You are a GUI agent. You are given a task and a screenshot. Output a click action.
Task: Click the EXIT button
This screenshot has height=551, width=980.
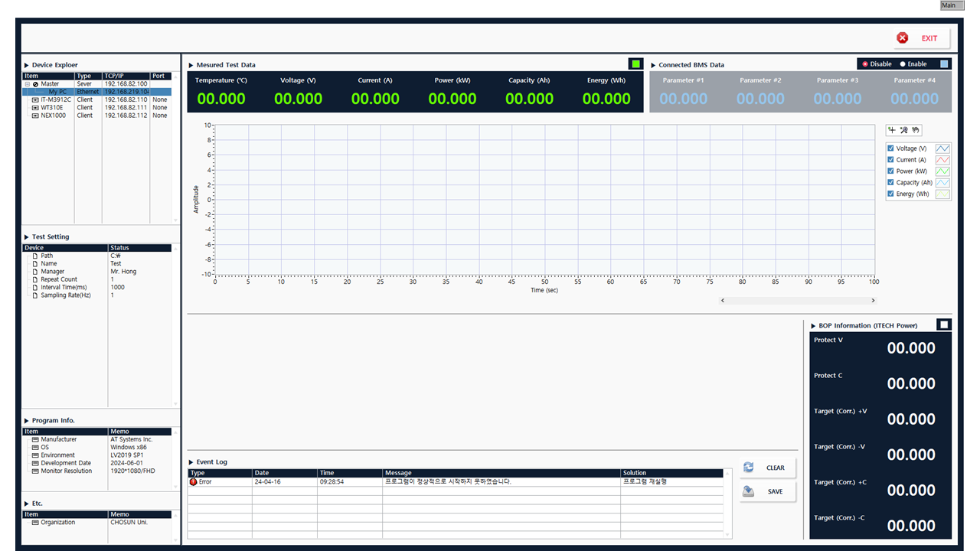[x=922, y=38]
